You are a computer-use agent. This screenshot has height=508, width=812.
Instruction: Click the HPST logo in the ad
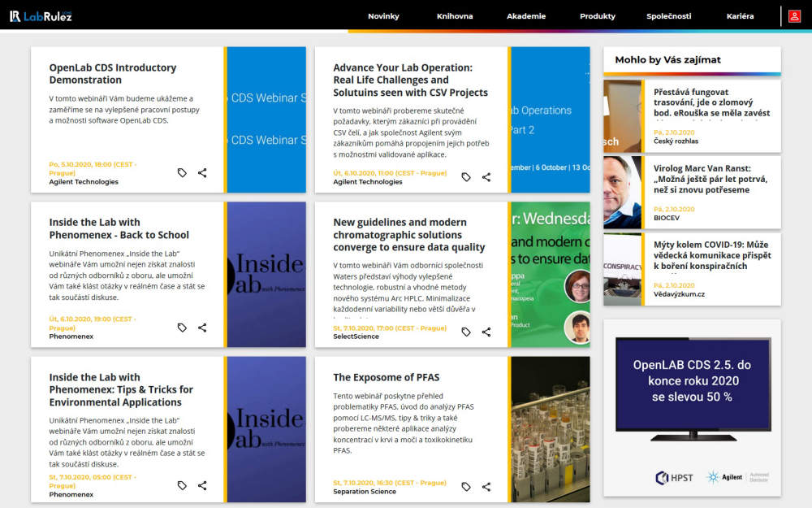pos(674,477)
